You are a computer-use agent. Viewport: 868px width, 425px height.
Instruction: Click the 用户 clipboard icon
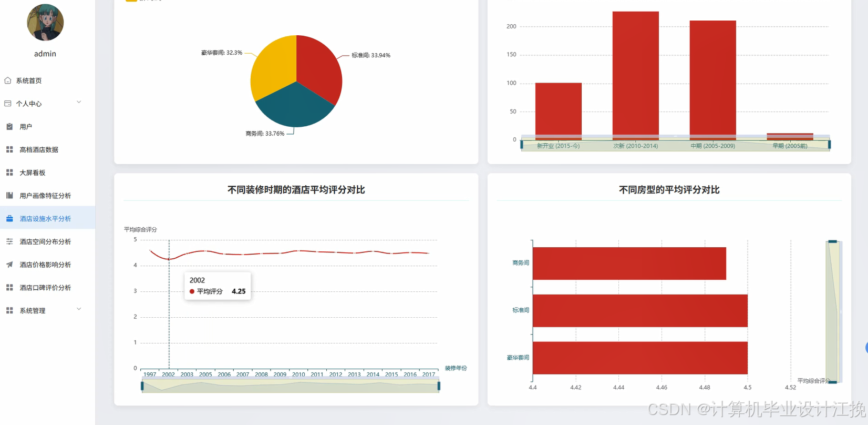(x=9, y=127)
